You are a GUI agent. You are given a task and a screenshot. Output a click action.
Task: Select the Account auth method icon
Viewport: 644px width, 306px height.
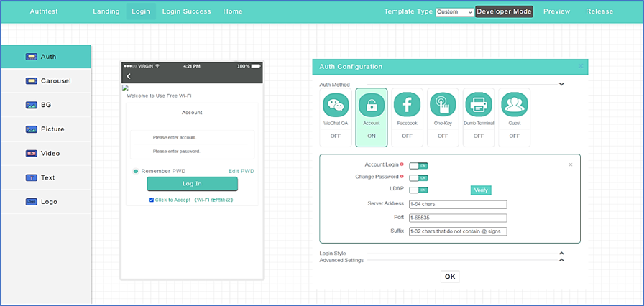pos(372,105)
